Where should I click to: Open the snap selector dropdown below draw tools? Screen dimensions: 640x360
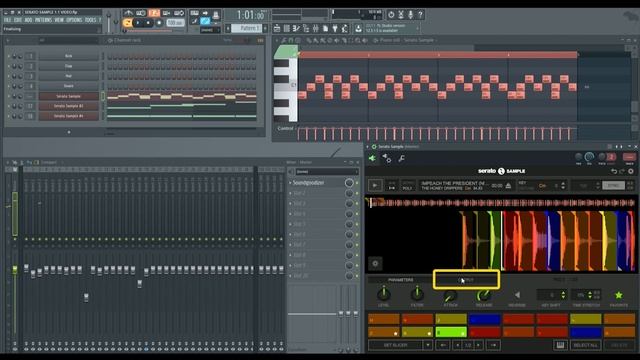click(210, 30)
